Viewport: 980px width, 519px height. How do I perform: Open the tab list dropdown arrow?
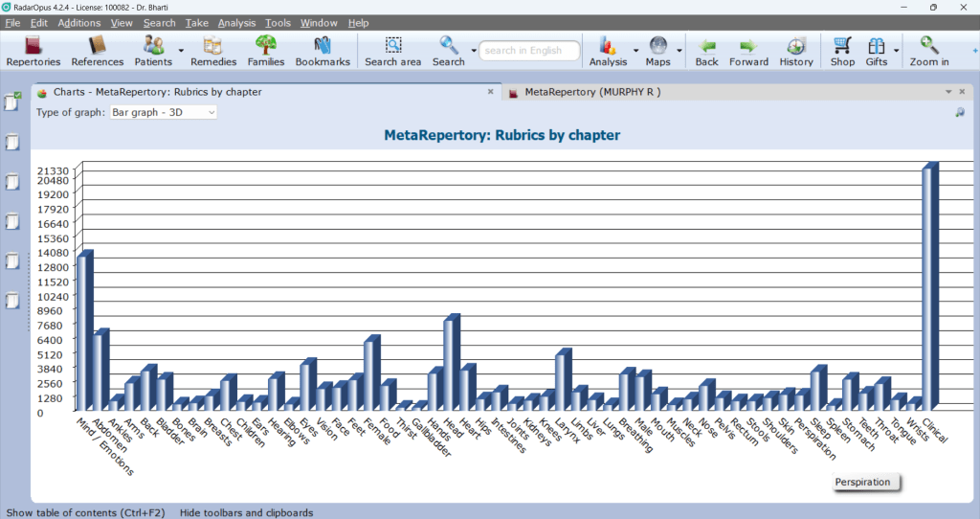pyautogui.click(x=948, y=92)
